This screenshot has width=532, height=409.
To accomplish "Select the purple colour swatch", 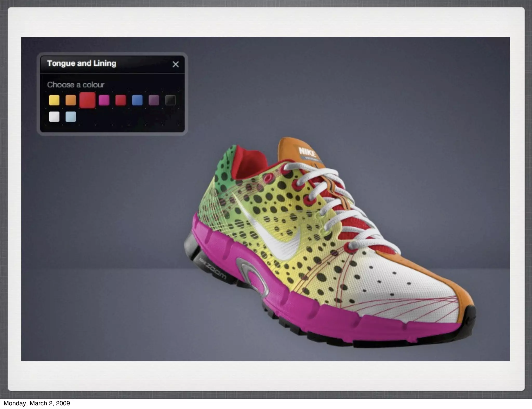I will pos(154,100).
